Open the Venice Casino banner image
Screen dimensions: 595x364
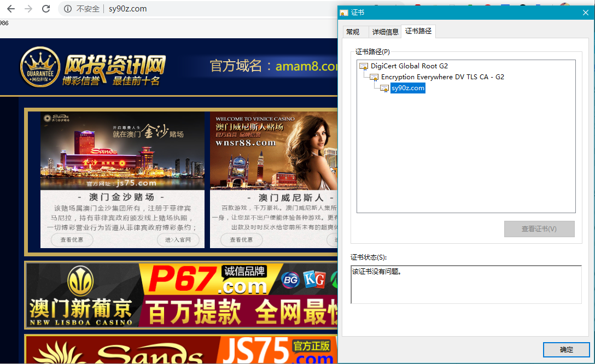(x=273, y=150)
